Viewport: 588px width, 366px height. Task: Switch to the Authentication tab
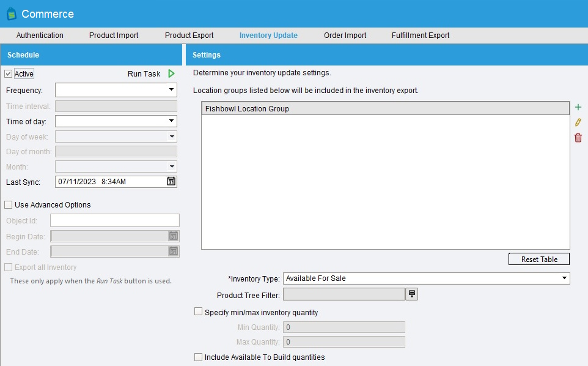[x=40, y=35]
